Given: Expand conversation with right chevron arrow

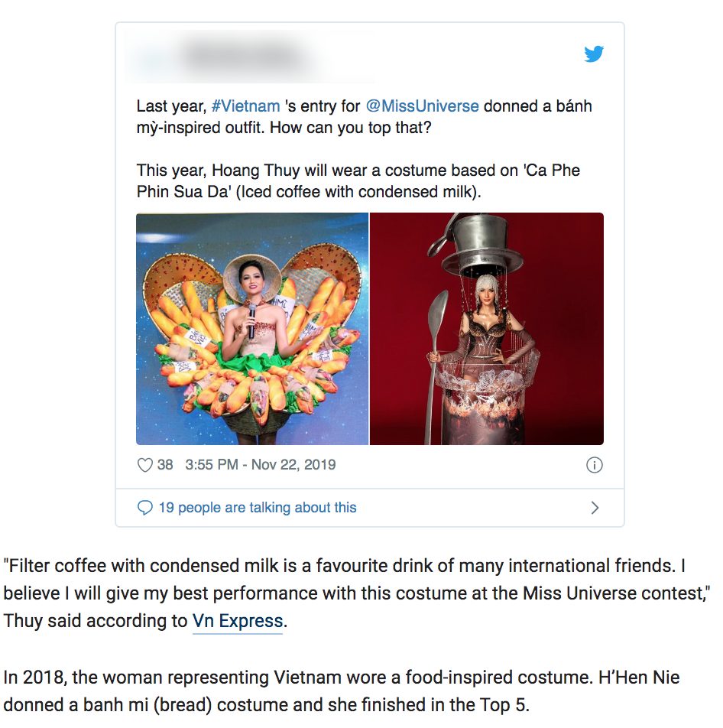Looking at the screenshot, I should coord(595,508).
